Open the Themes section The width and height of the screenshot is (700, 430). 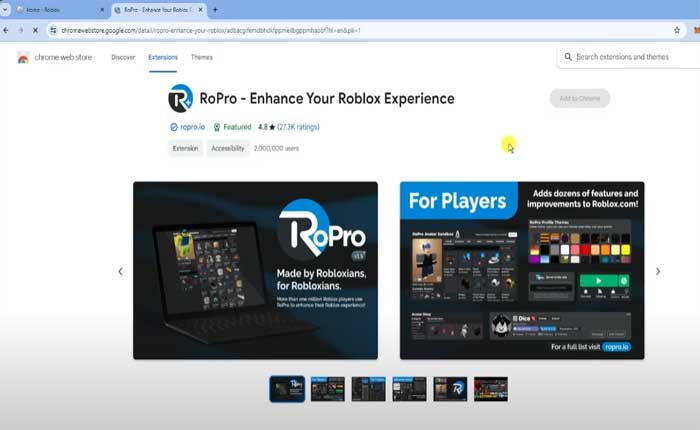pos(202,57)
